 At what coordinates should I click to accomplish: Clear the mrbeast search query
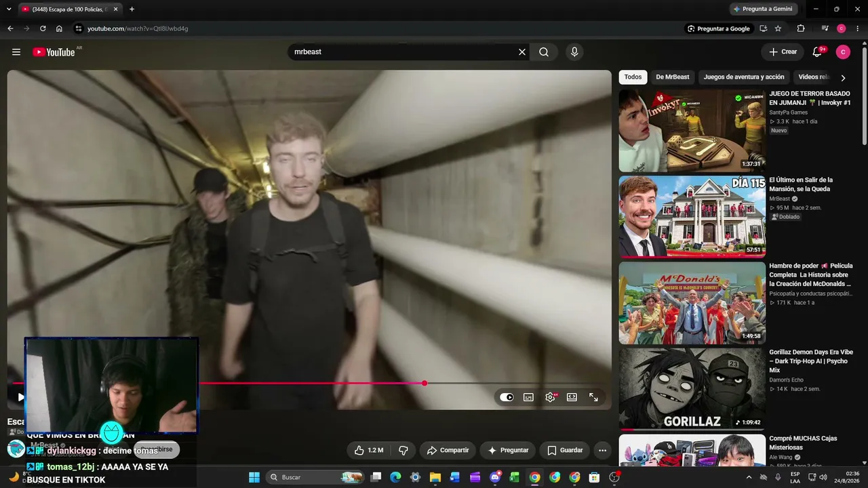(x=522, y=52)
